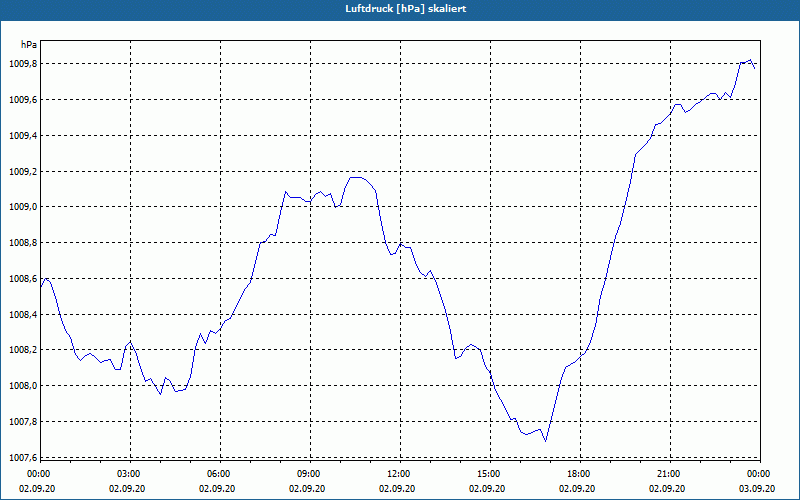The width and height of the screenshot is (800, 500).
Task: Click the pressure curve's lowest dip before 18:00
Action: tap(545, 441)
